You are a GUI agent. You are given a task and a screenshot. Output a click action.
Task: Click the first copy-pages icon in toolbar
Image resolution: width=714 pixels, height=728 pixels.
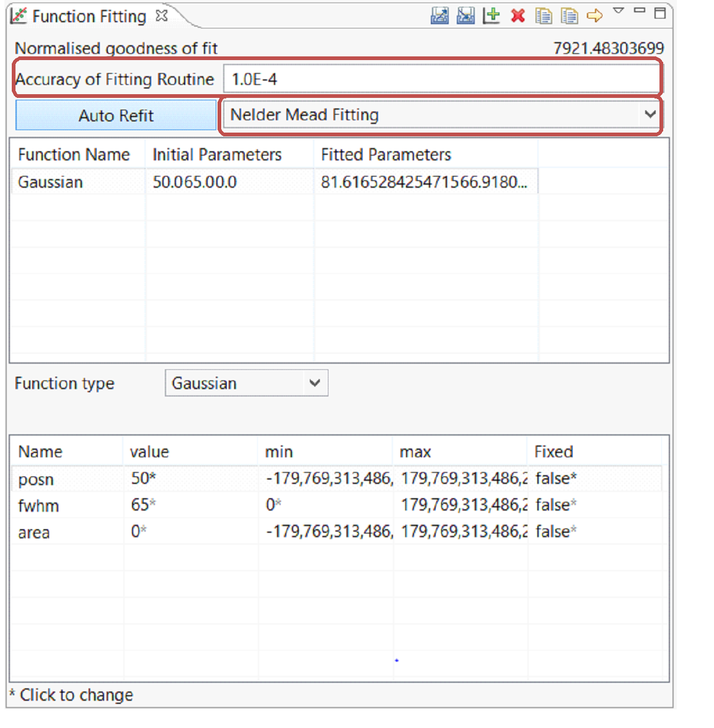tap(544, 15)
